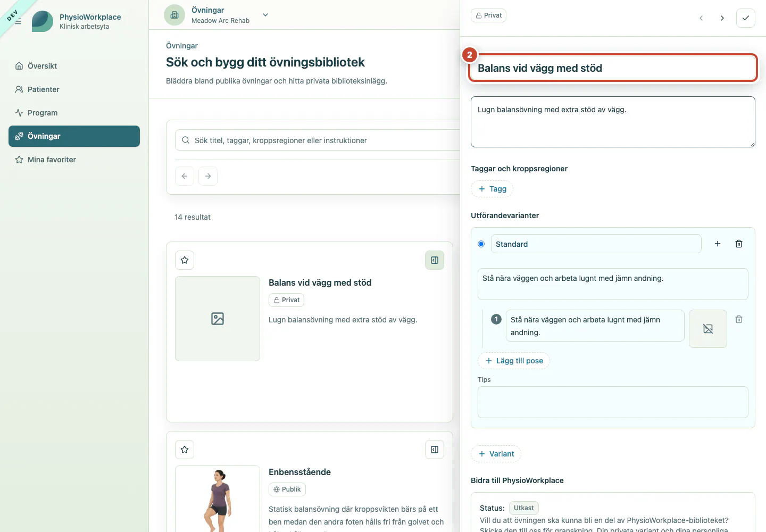Add a new variant with Variant button
This screenshot has width=766, height=532.
496,454
